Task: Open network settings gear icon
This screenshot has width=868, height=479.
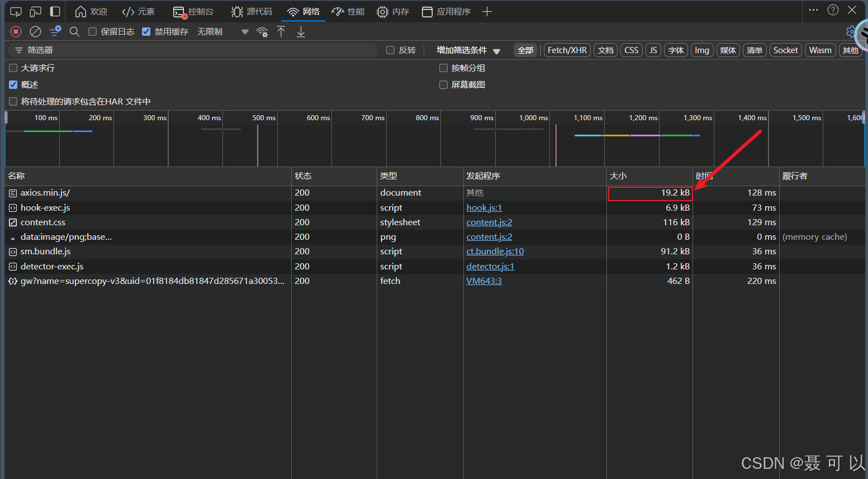Action: click(x=851, y=31)
